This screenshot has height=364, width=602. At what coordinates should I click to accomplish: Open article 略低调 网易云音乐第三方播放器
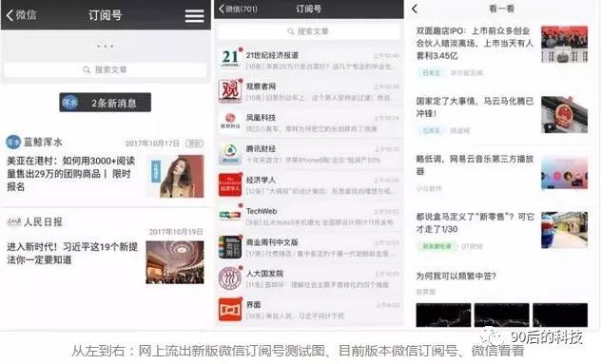475,165
